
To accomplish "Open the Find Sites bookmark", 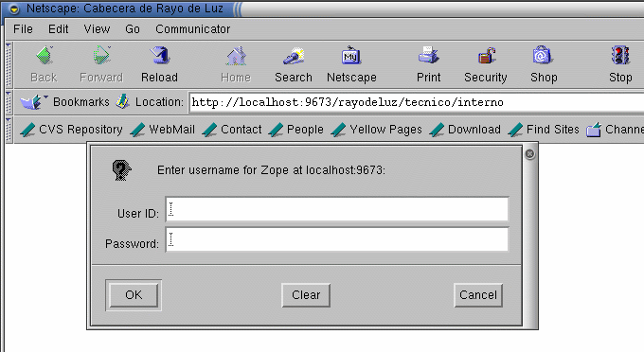I will (x=544, y=130).
